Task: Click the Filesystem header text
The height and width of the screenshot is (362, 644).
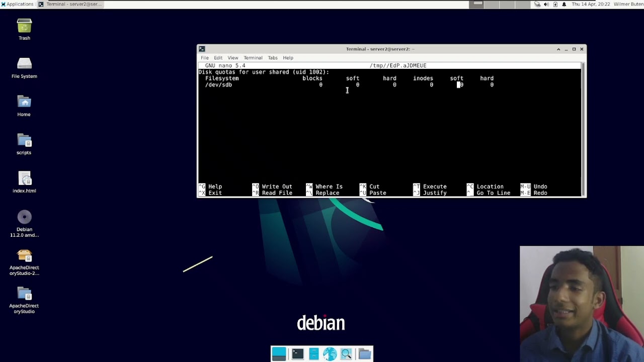Action: (222, 78)
